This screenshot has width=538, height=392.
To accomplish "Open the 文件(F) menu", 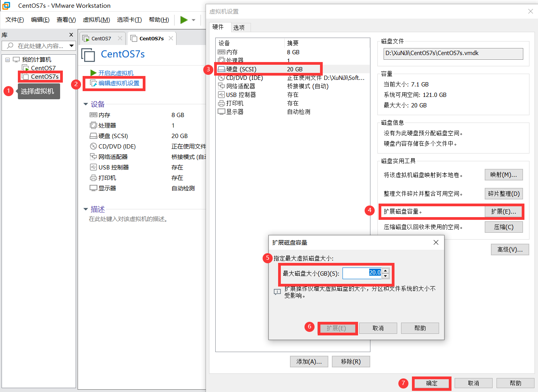I will [14, 20].
